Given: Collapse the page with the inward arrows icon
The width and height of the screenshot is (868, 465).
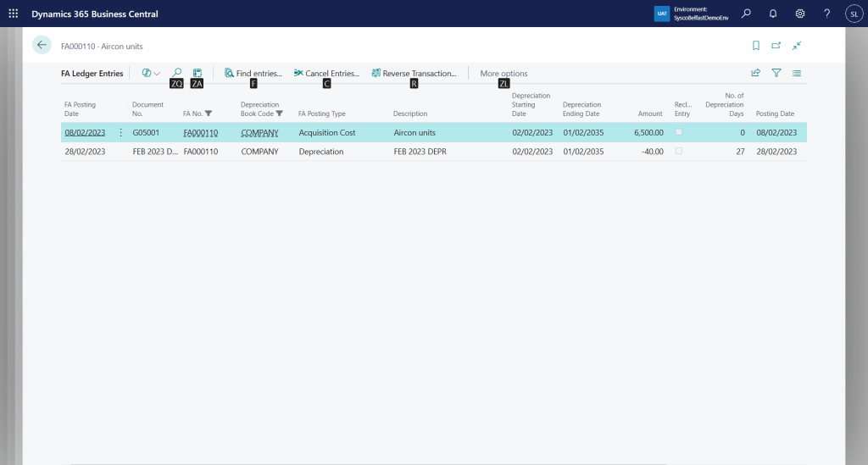Looking at the screenshot, I should (797, 46).
